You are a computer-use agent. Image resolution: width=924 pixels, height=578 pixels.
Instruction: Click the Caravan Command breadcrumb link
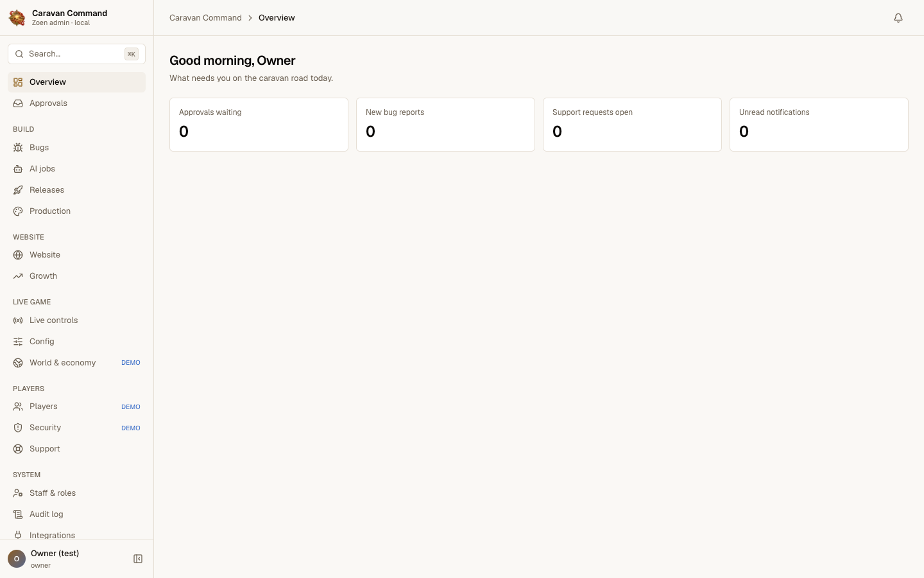coord(205,18)
